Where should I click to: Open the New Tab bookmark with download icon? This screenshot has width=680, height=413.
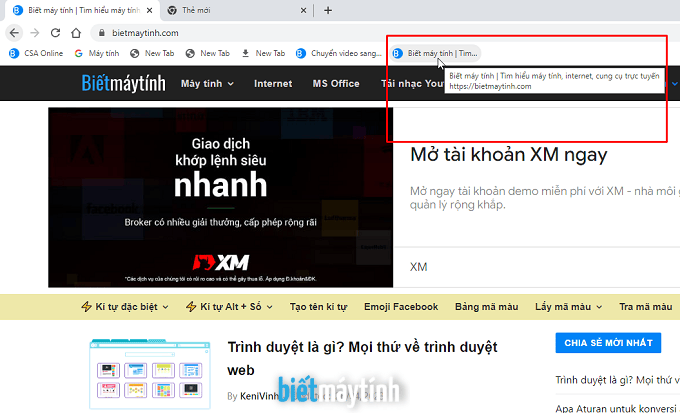point(263,53)
